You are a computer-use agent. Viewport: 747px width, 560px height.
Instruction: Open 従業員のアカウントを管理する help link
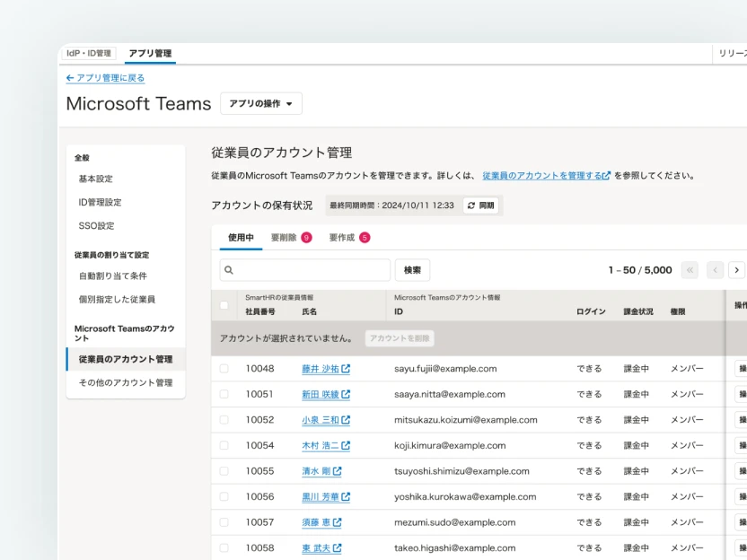[x=546, y=177]
